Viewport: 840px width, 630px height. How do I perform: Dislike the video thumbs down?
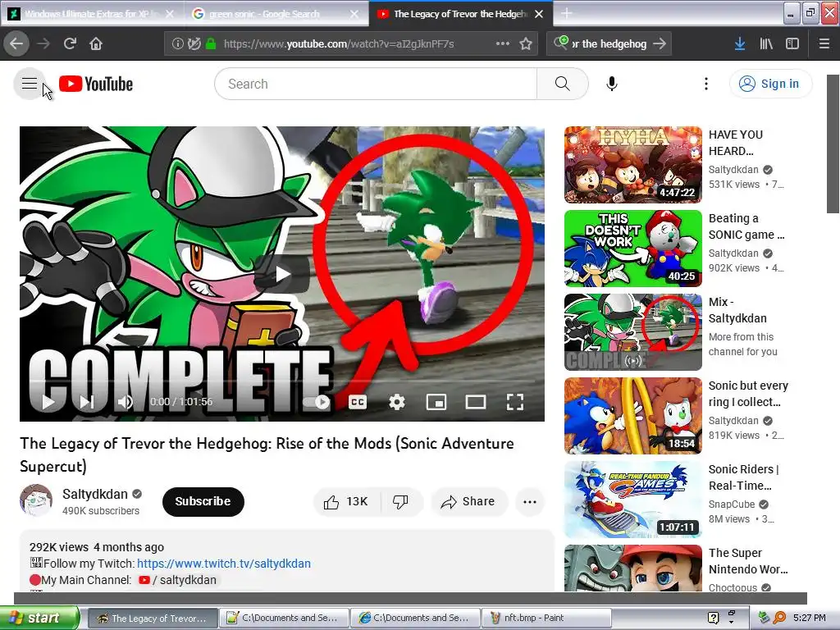coord(400,501)
